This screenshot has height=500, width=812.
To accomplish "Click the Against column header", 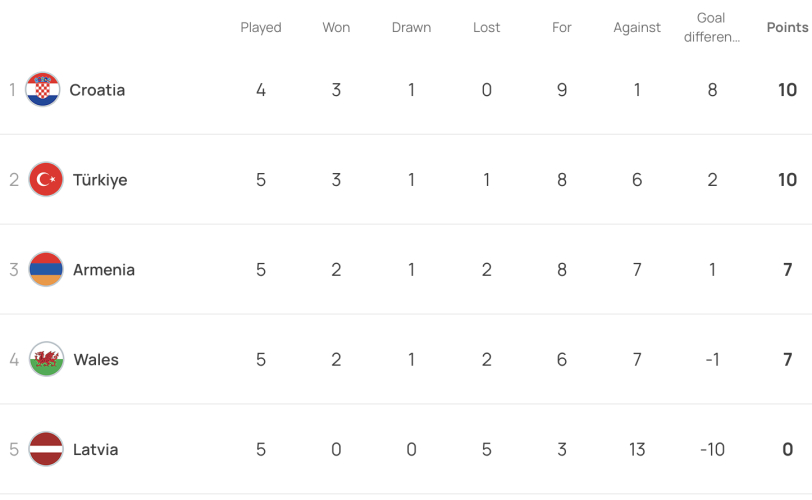I will [x=637, y=27].
